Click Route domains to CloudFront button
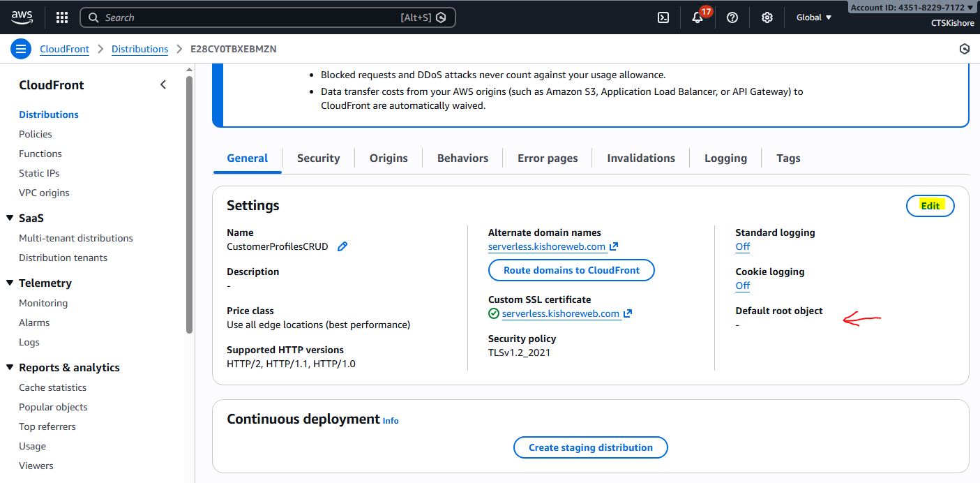Viewport: 980px width, 483px height. pyautogui.click(x=571, y=270)
